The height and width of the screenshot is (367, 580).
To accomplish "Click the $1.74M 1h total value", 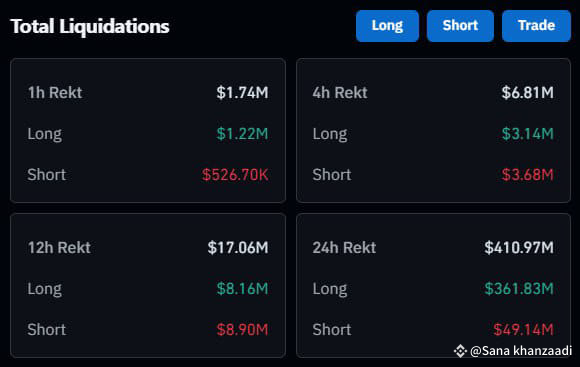I will [x=243, y=92].
